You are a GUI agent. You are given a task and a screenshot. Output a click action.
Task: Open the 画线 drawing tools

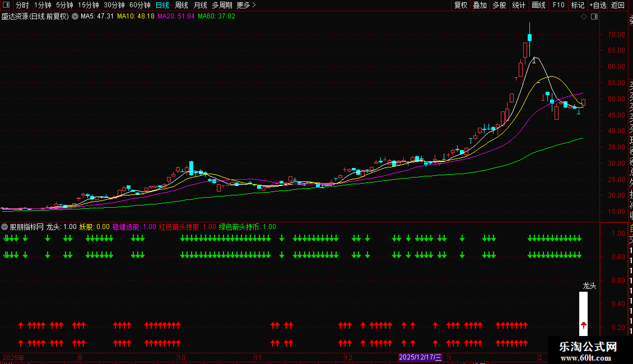click(x=538, y=5)
